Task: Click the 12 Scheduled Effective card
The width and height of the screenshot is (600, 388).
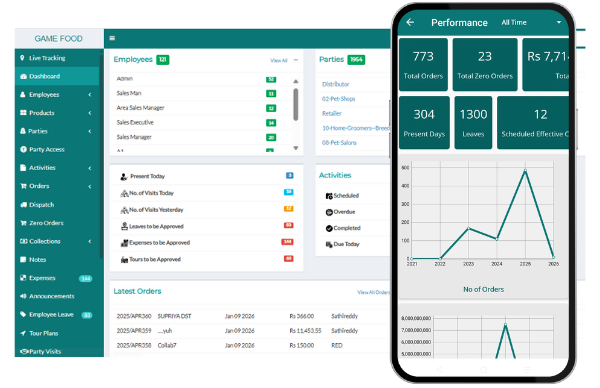Action: 533,122
